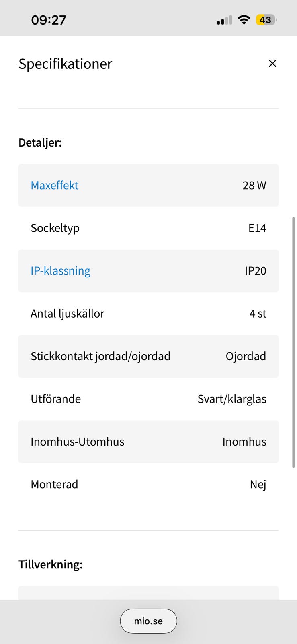Viewport: 297px width, 644px height.
Task: Tap the Wi-Fi status icon
Action: click(244, 20)
